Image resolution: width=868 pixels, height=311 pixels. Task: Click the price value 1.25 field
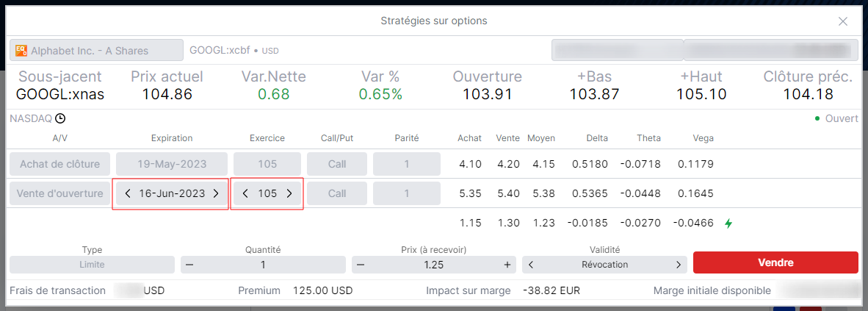pyautogui.click(x=433, y=265)
